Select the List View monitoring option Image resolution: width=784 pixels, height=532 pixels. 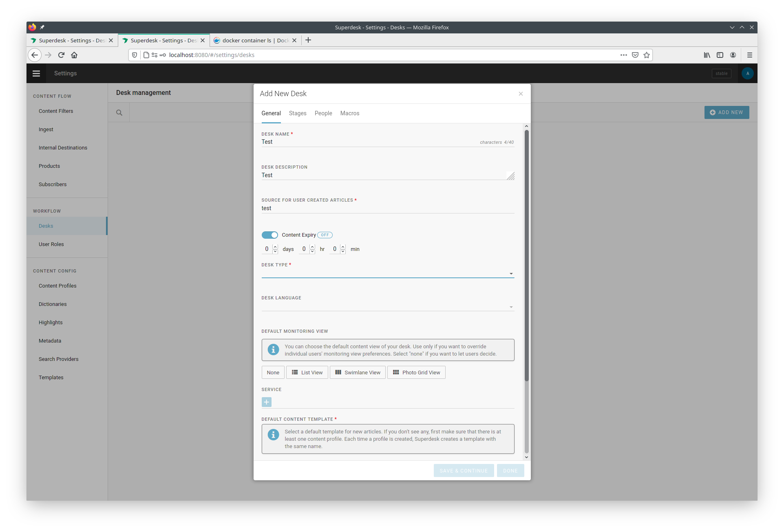click(x=307, y=372)
